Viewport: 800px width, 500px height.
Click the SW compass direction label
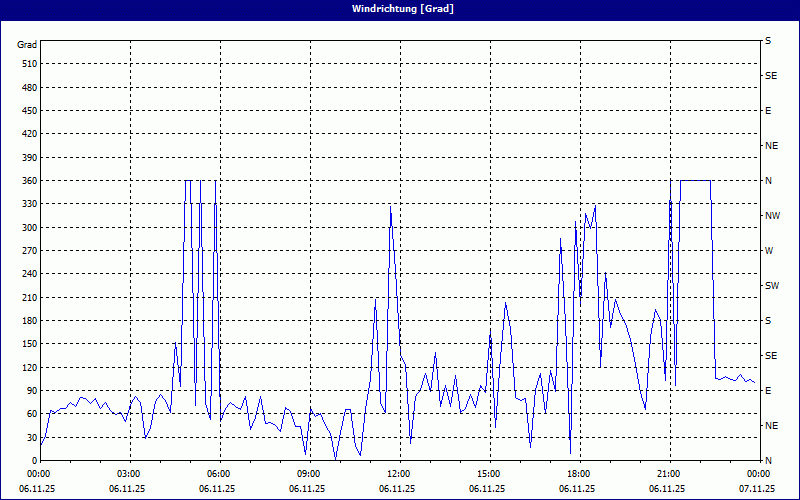[772, 286]
